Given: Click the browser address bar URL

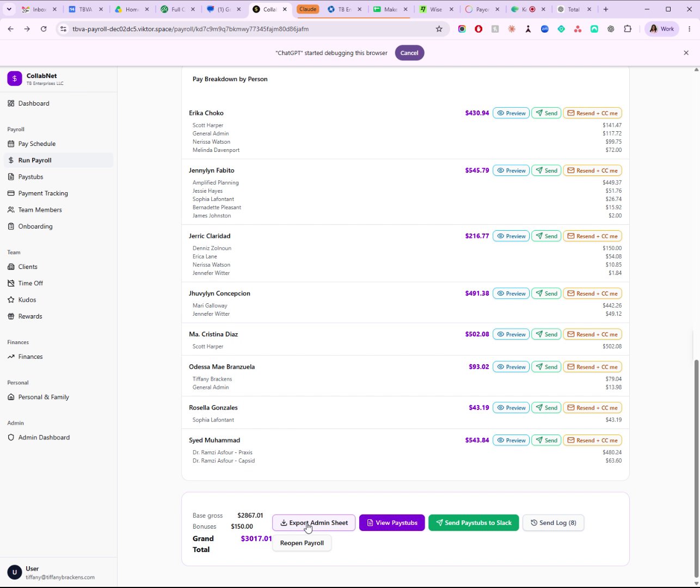Looking at the screenshot, I should (x=191, y=29).
